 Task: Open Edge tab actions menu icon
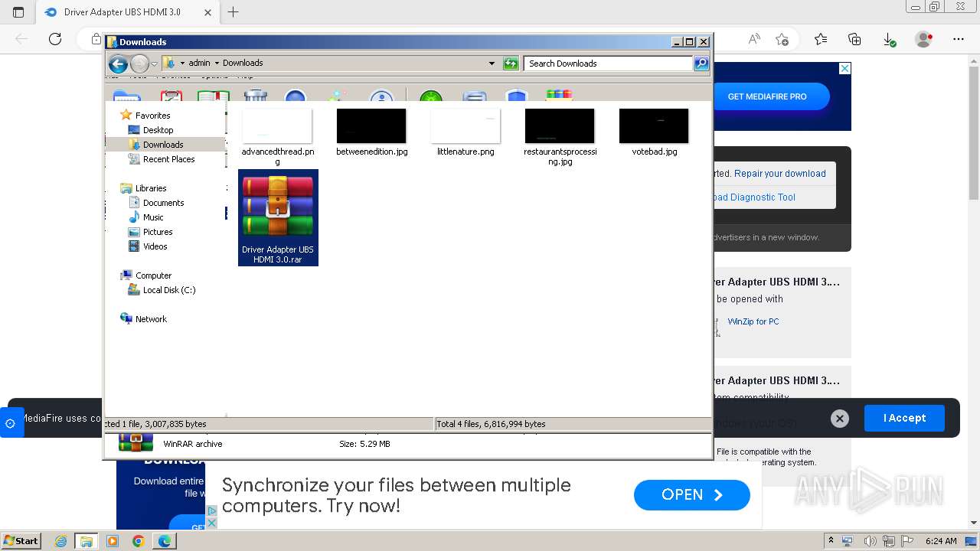18,12
